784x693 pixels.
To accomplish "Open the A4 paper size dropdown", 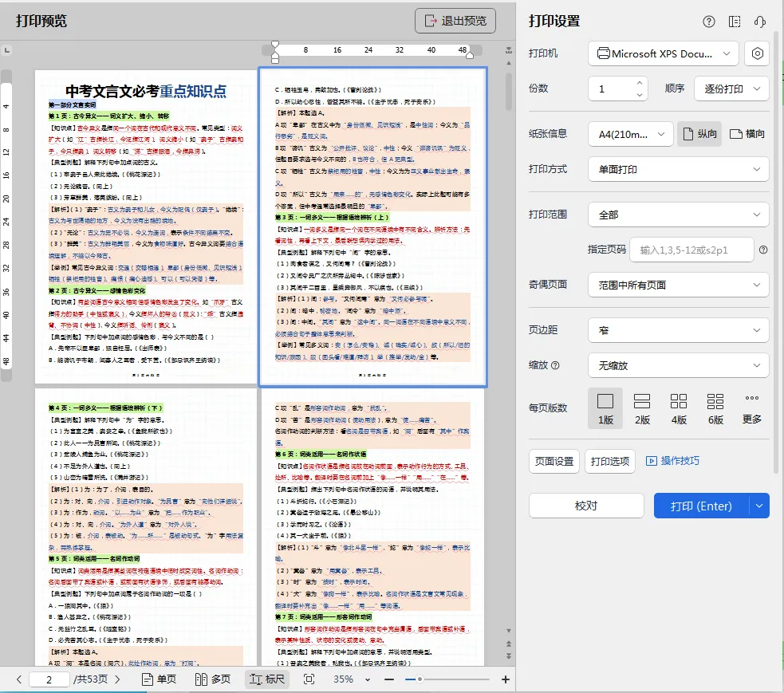I will click(631, 134).
